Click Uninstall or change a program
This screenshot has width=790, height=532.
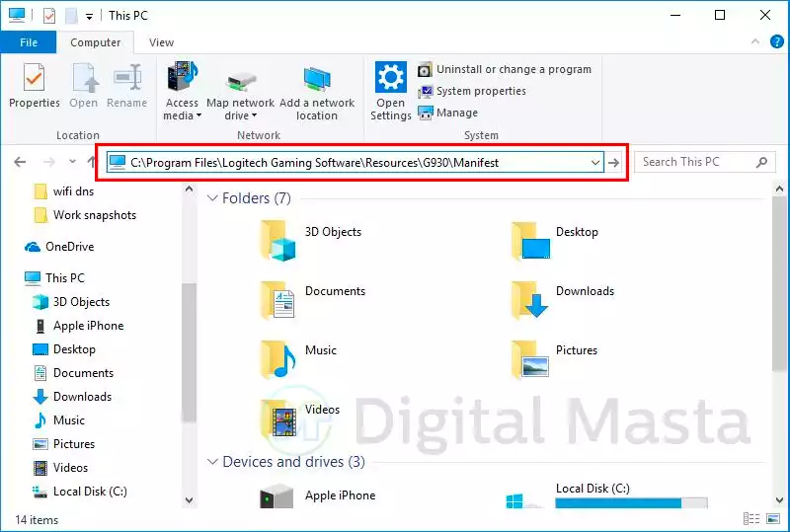(505, 69)
